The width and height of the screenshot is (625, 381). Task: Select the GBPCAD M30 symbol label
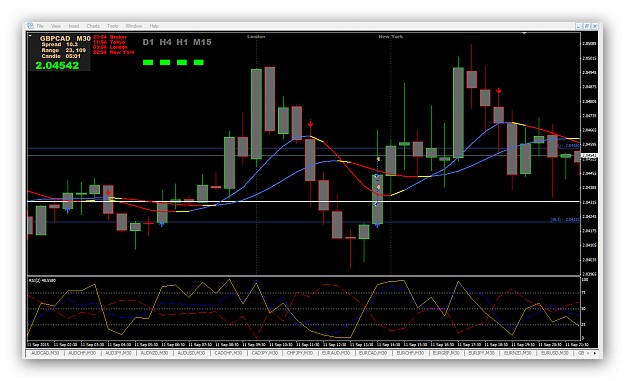(65, 39)
